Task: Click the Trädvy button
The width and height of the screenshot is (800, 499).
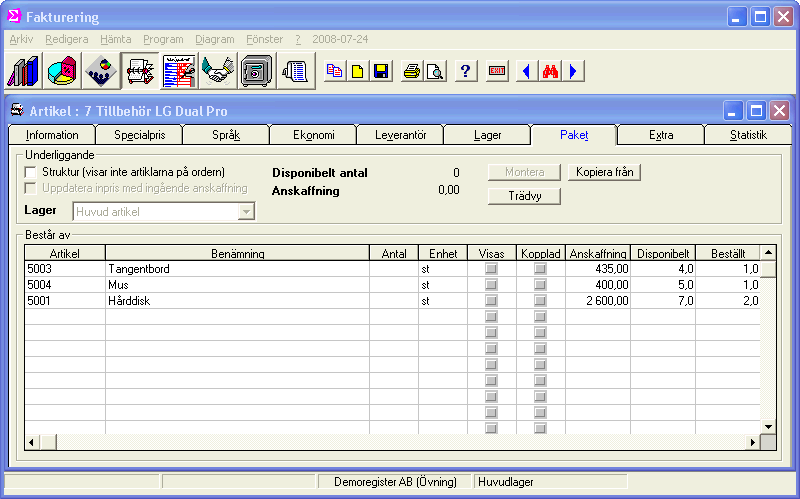Action: 524,196
